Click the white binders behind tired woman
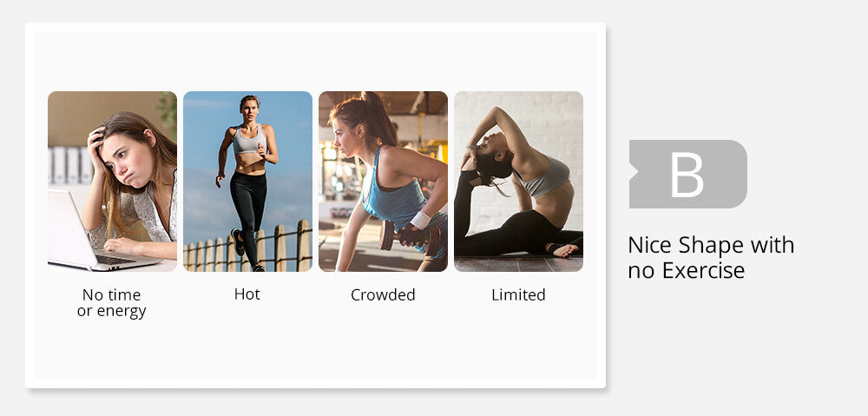 point(71,165)
